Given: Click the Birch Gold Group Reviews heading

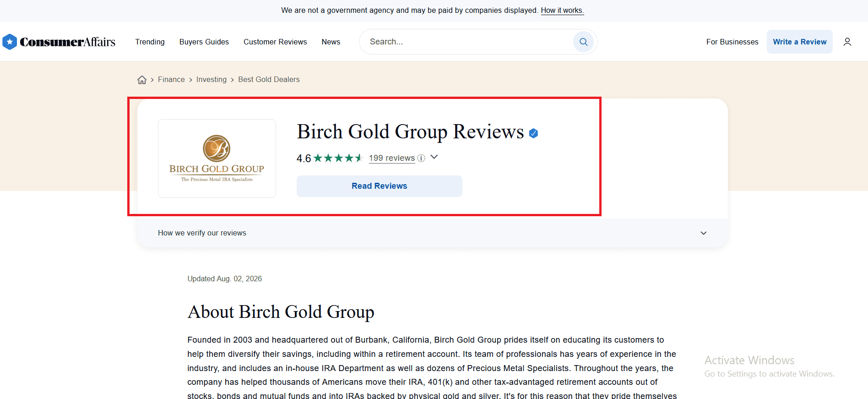Looking at the screenshot, I should (x=410, y=132).
